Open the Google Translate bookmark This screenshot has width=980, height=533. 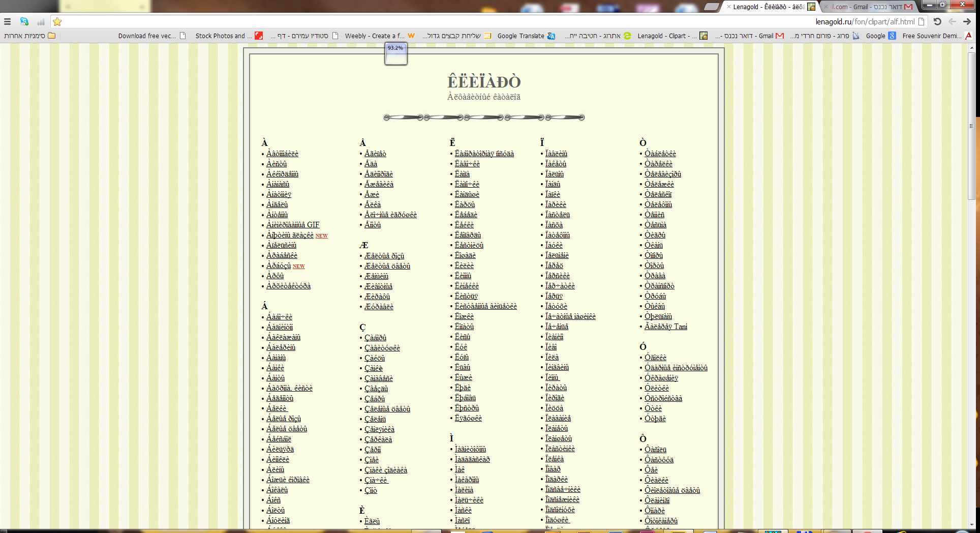526,36
